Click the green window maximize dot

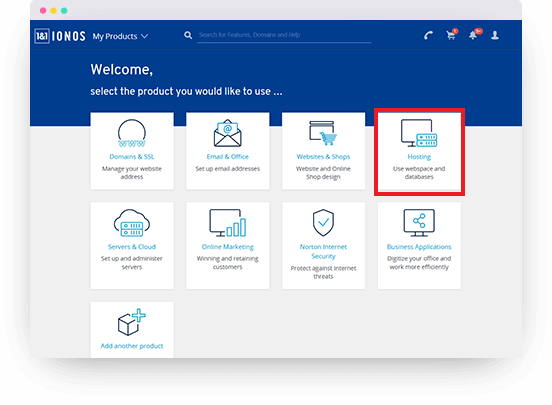(64, 11)
